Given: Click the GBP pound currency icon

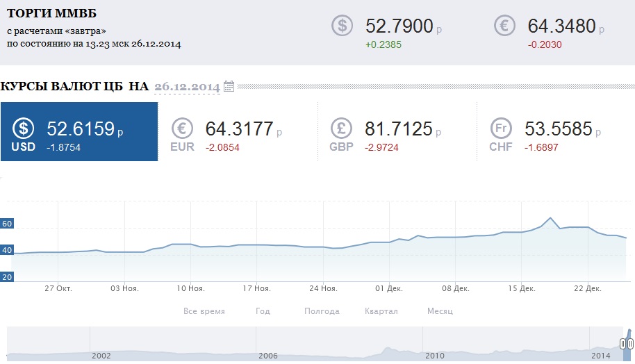Looking at the screenshot, I should coord(341,129).
